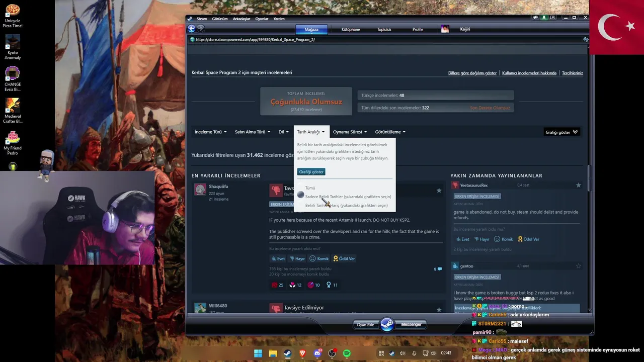The height and width of the screenshot is (362, 644).
Task: Star Shaquiifa's review
Action: point(439,191)
